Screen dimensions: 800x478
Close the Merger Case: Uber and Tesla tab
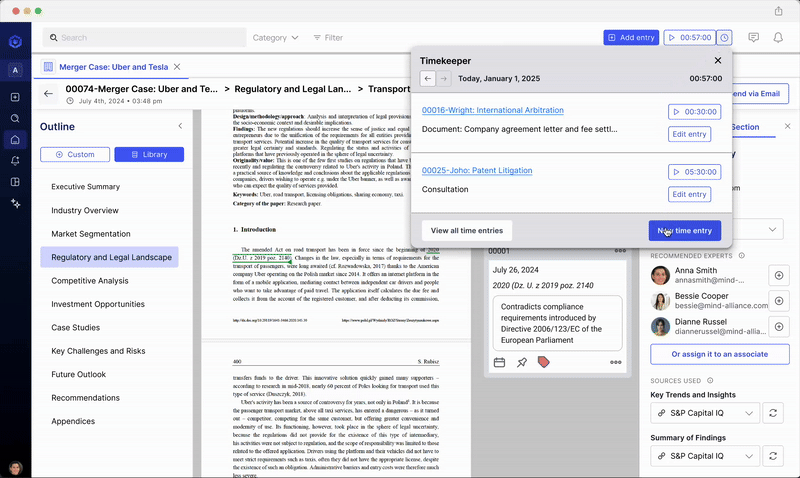click(177, 67)
